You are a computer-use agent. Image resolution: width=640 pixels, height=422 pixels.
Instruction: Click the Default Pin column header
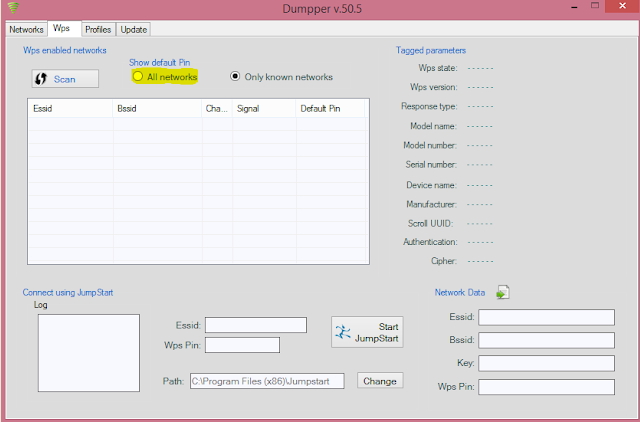coord(330,109)
